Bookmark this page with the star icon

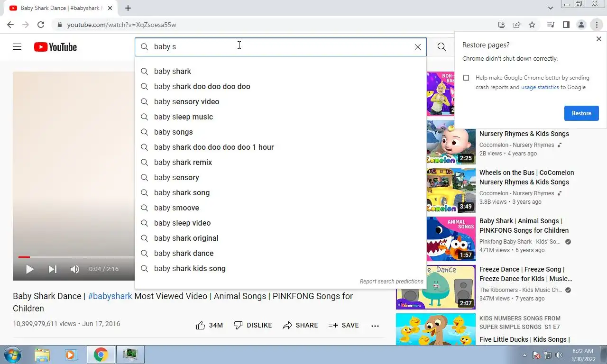532,25
